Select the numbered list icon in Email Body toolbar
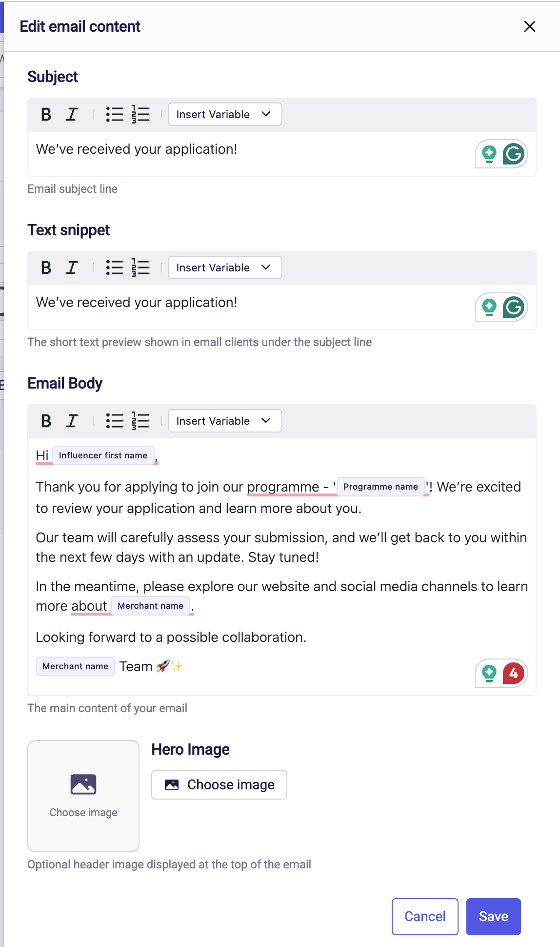Screen dimensions: 560x947 pyautogui.click(x=140, y=421)
